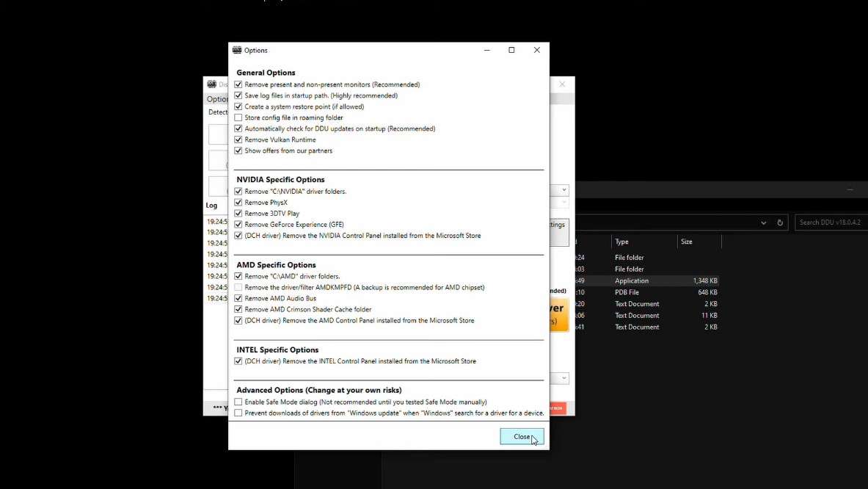Enable the Safe Mode dialog option

pyautogui.click(x=238, y=402)
